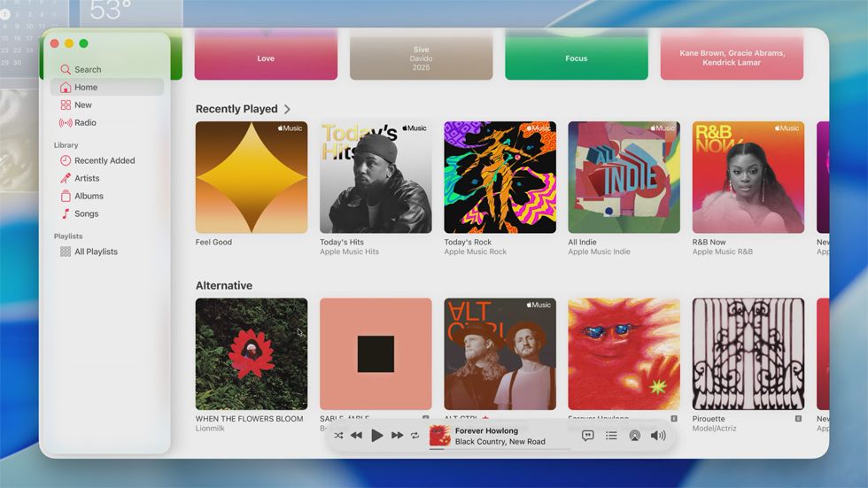The height and width of the screenshot is (488, 868).
Task: Open the lyrics panel via the speech-bubble icon
Action: tap(587, 436)
